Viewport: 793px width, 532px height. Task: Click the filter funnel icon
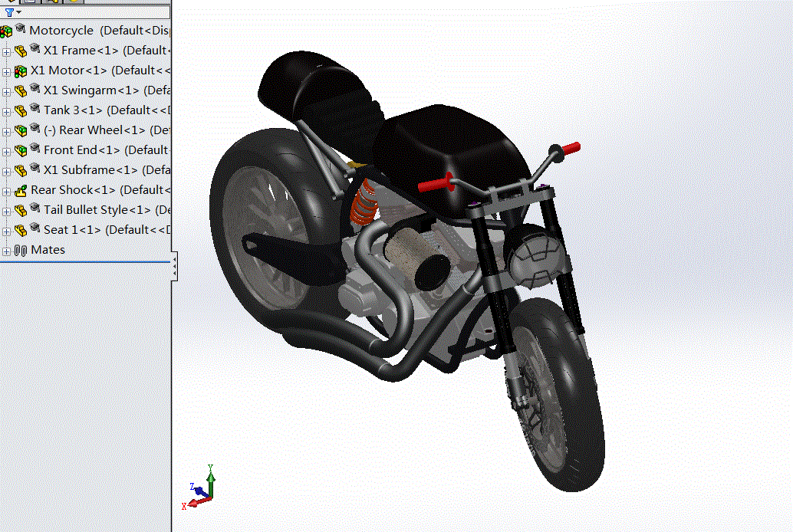click(x=9, y=12)
